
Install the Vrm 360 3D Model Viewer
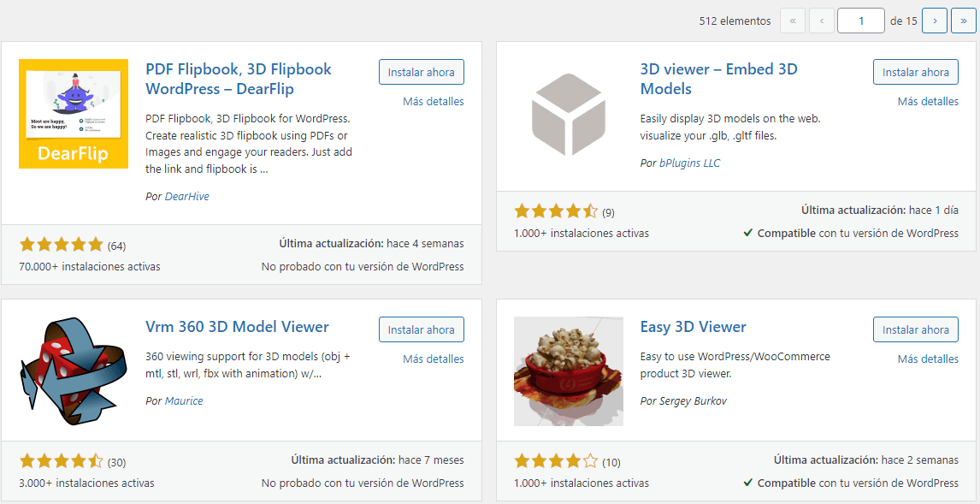click(x=421, y=329)
